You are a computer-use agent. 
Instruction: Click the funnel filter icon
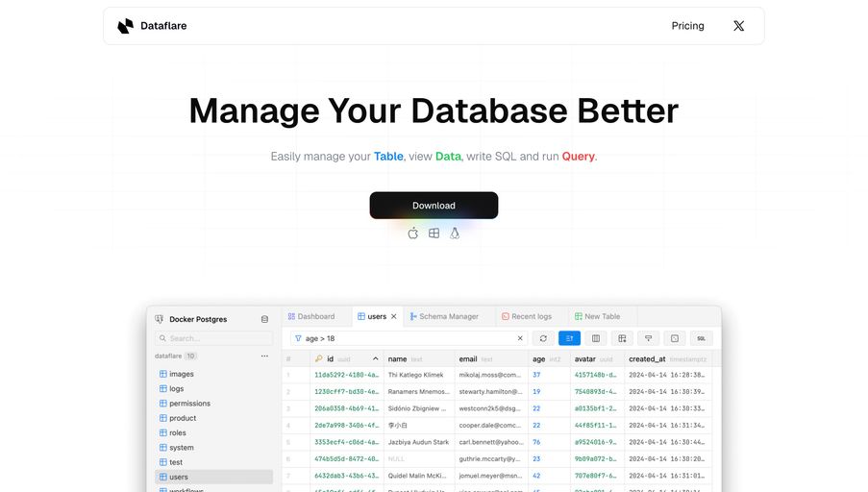tap(298, 338)
